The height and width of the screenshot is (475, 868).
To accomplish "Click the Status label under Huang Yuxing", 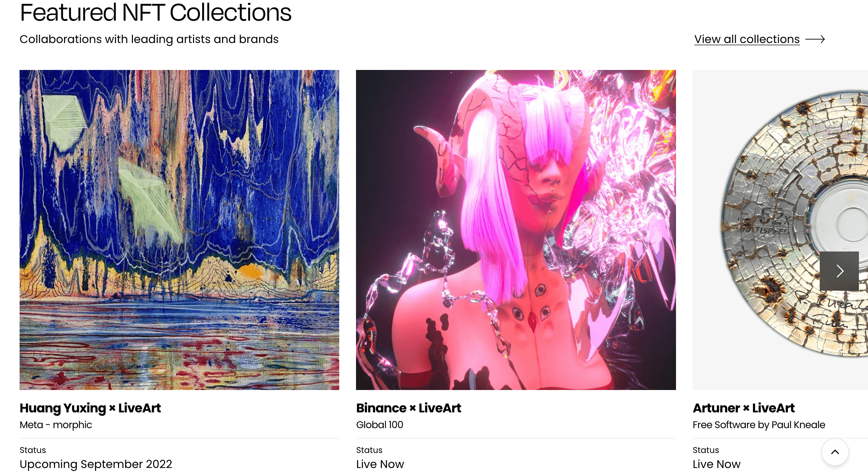I will pyautogui.click(x=33, y=450).
